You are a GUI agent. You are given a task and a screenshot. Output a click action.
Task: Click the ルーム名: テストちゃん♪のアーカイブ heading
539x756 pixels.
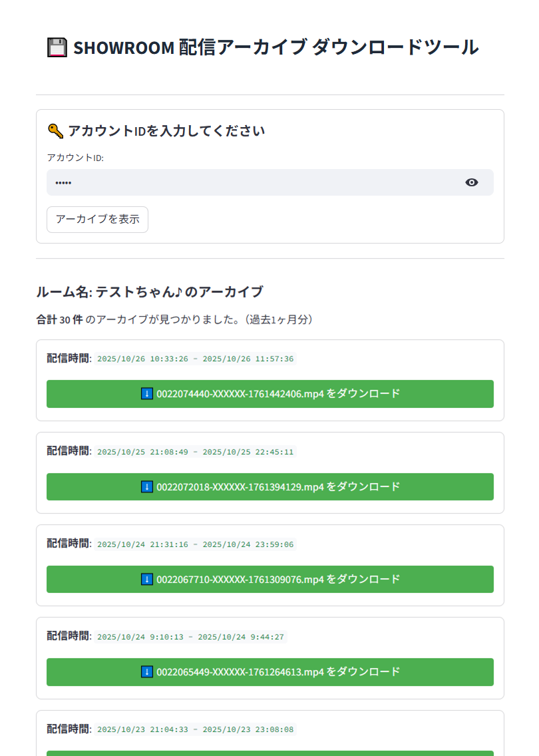click(x=150, y=292)
